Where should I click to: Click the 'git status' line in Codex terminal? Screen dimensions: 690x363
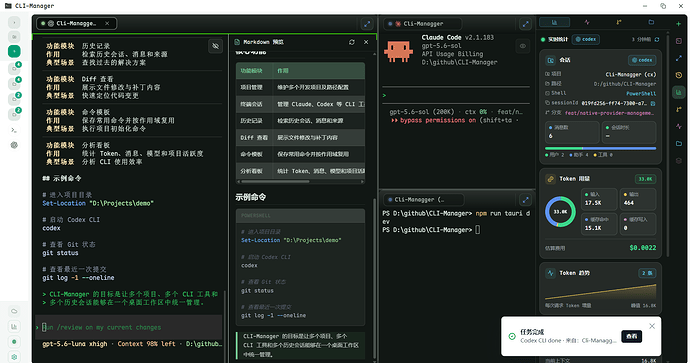coord(60,253)
